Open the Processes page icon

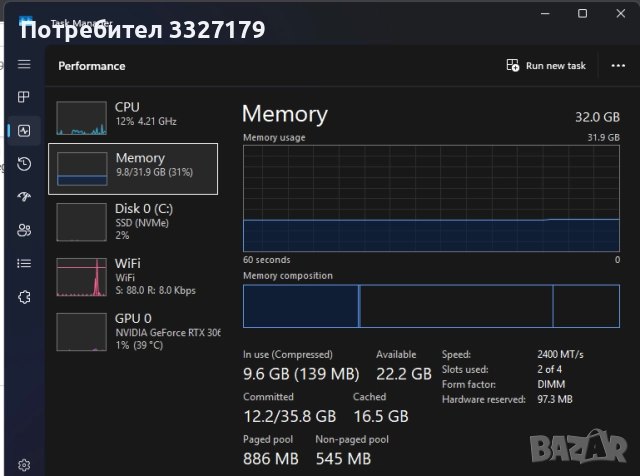[x=24, y=97]
